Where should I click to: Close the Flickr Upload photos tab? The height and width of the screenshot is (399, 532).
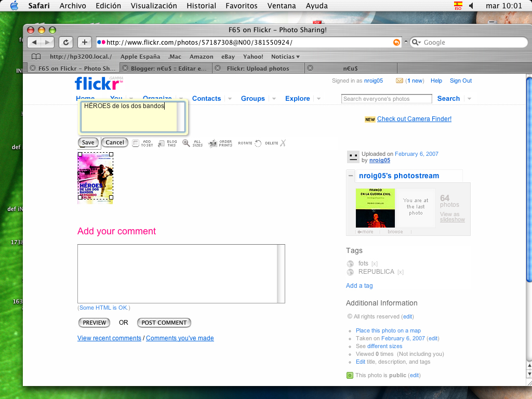click(218, 68)
